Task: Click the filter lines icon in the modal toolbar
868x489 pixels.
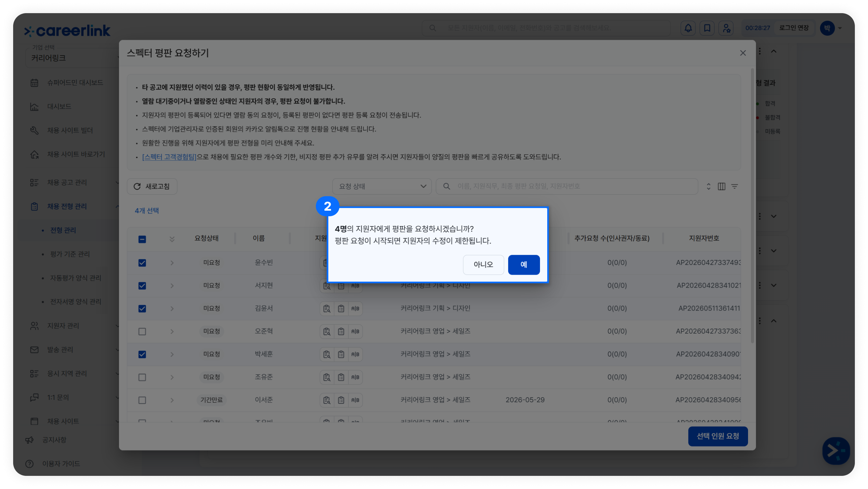Action: [x=735, y=186]
